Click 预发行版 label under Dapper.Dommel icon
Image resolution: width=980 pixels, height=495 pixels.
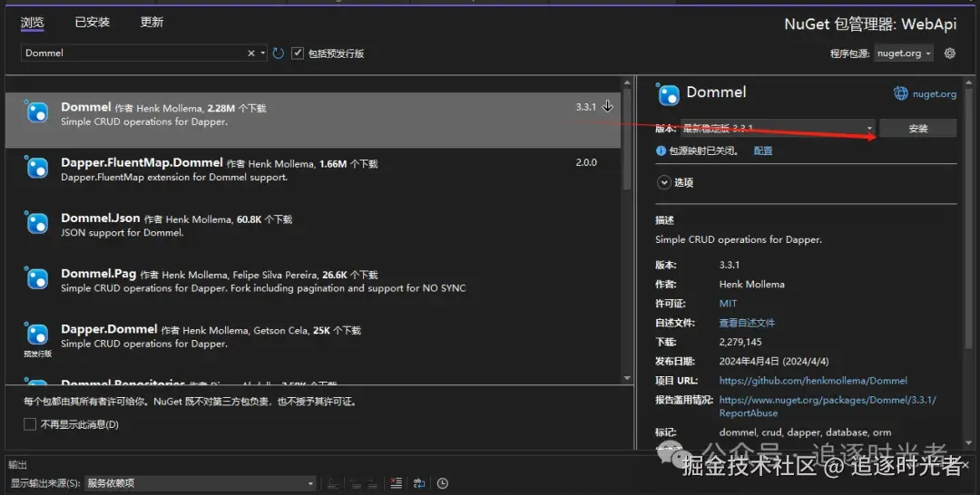(37, 354)
